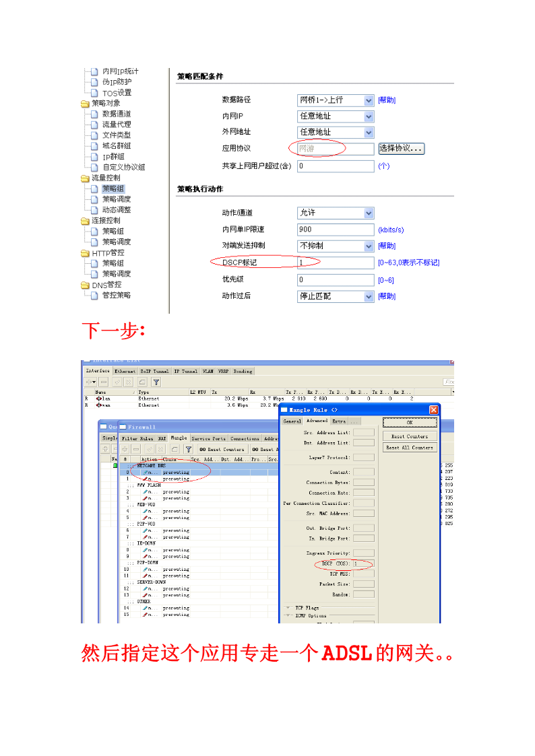Click the wan interface icon

coord(100,405)
